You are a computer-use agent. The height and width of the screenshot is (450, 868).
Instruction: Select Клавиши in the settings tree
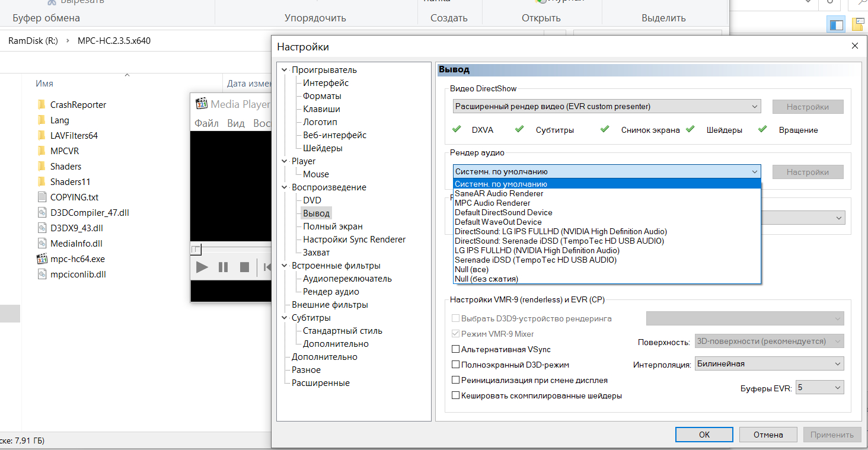[x=321, y=109]
